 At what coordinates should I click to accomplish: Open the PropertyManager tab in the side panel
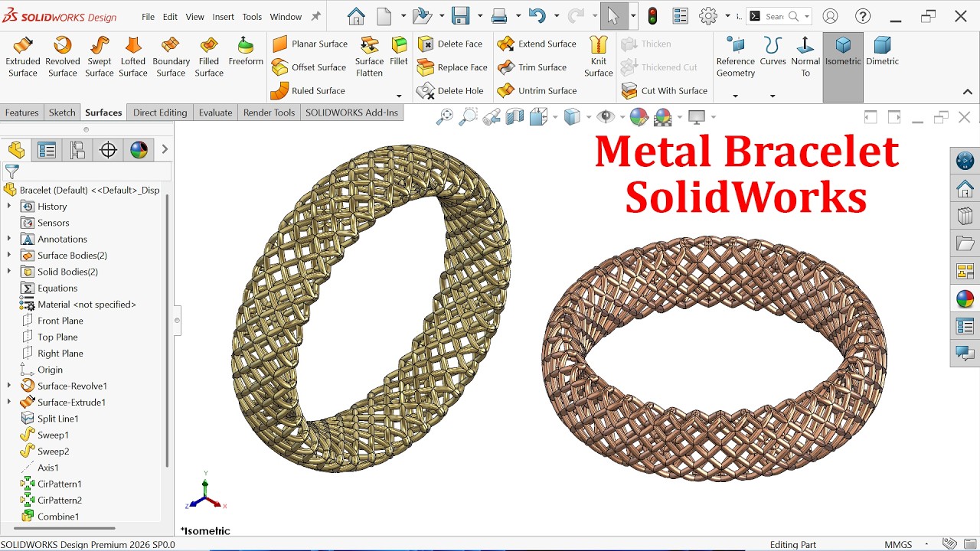coord(47,150)
